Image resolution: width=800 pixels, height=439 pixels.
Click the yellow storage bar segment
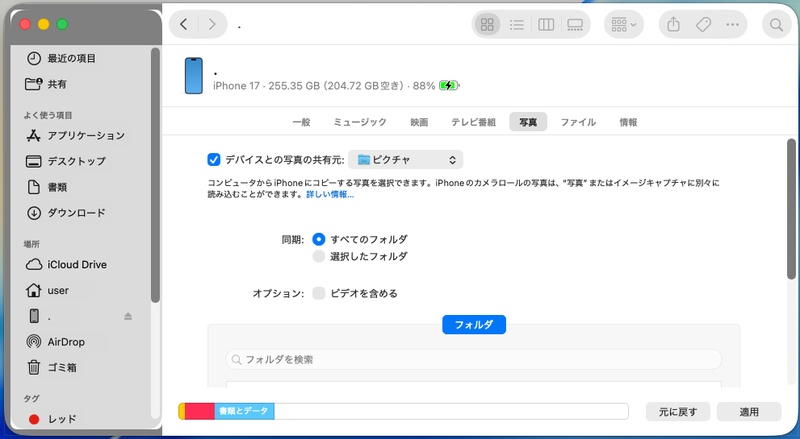(182, 411)
